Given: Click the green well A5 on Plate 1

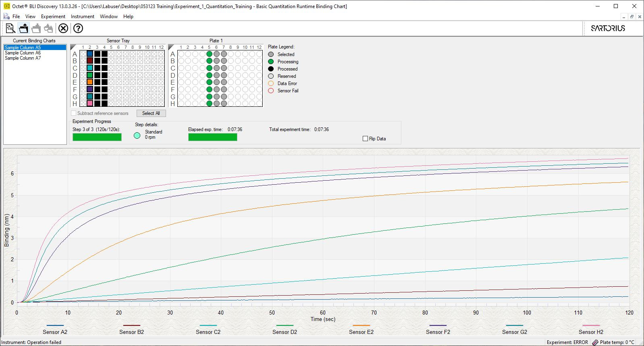Looking at the screenshot, I should (x=209, y=54).
